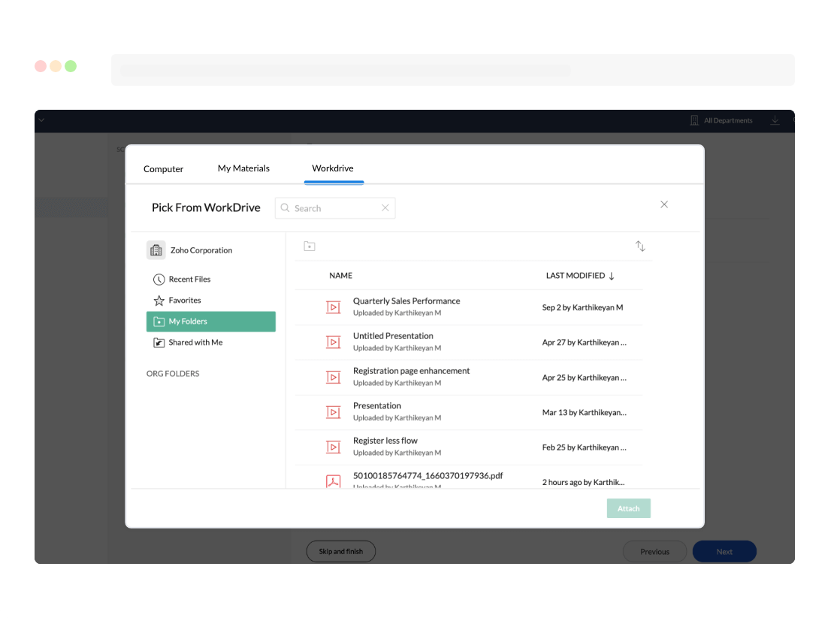Close the Pick From WorkDrive dialog
The width and height of the screenshot is (840, 618).
[x=664, y=204]
